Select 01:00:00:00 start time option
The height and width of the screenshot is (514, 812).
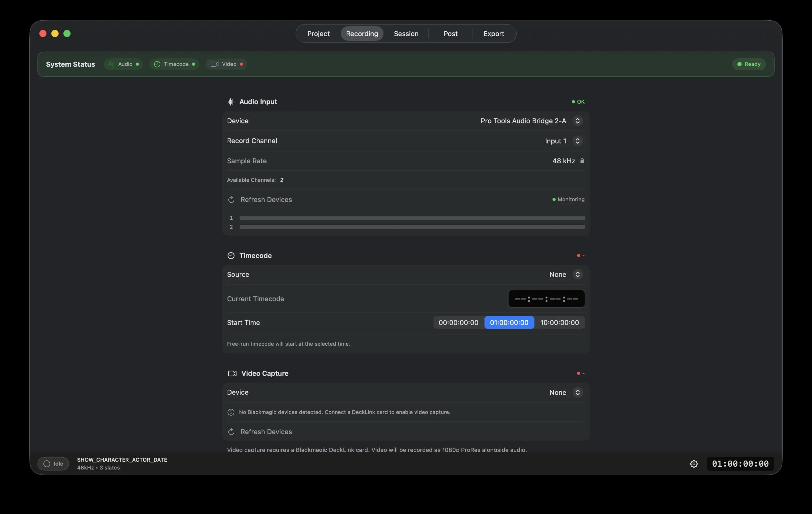coord(509,322)
